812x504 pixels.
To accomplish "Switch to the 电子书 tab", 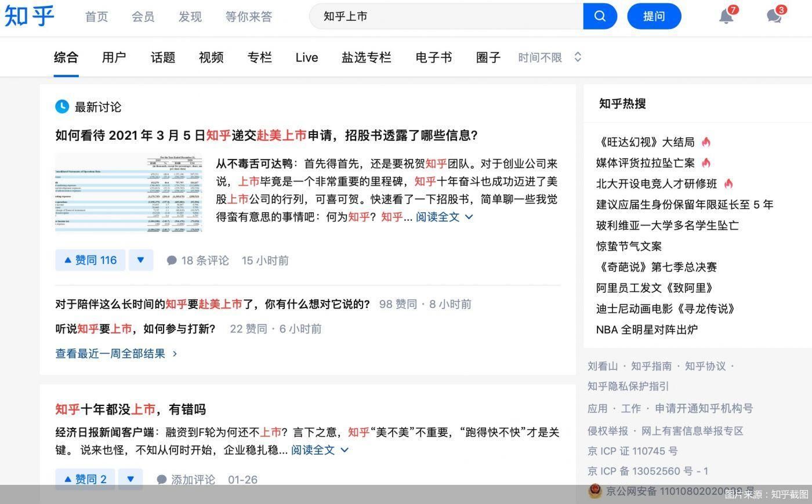I will tap(434, 57).
